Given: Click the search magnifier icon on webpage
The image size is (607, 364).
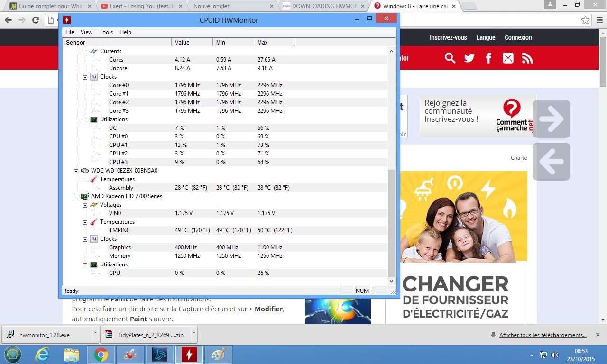Looking at the screenshot, I should (x=450, y=58).
